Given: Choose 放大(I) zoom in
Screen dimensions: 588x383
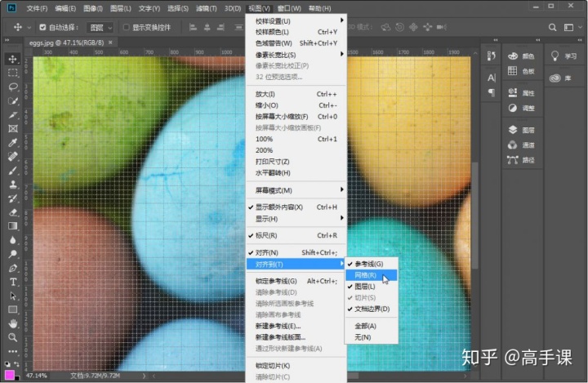Looking at the screenshot, I should click(x=296, y=94).
